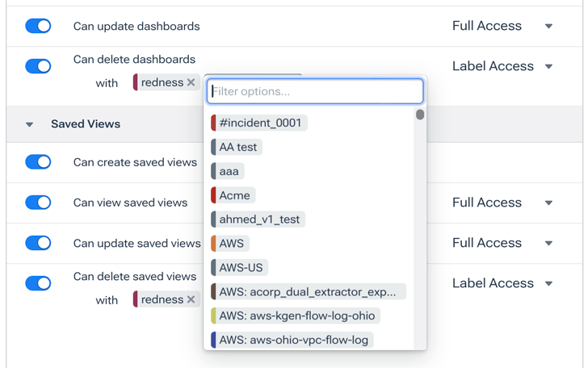Open Full Access dropdown for update dashboards
Viewport: 588px width, 368px height.
pyautogui.click(x=502, y=26)
